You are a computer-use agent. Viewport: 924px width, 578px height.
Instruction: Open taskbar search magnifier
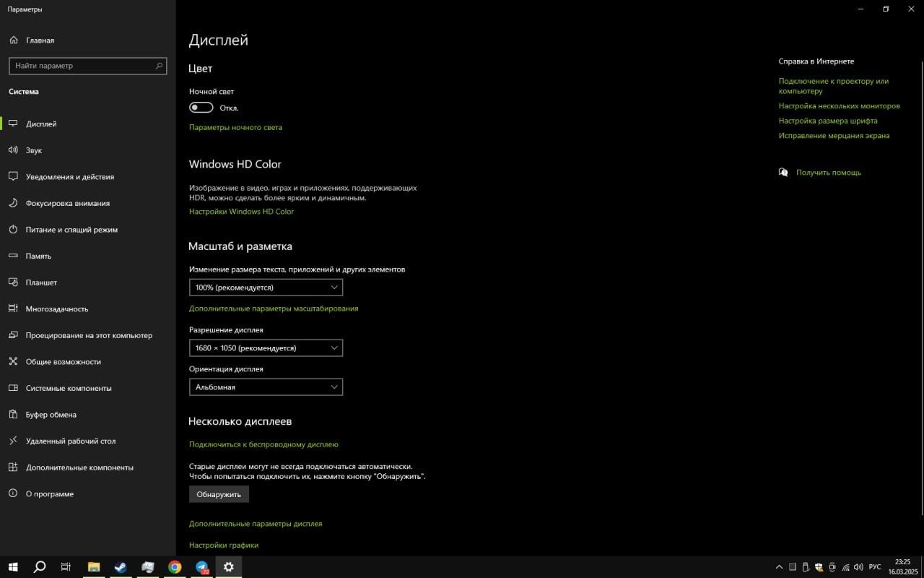[x=40, y=567]
